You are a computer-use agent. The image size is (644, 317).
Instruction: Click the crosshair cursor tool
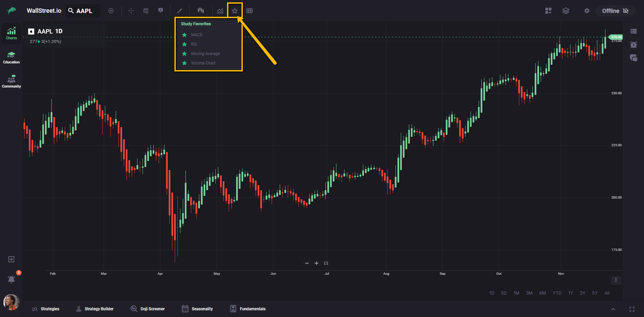point(131,11)
